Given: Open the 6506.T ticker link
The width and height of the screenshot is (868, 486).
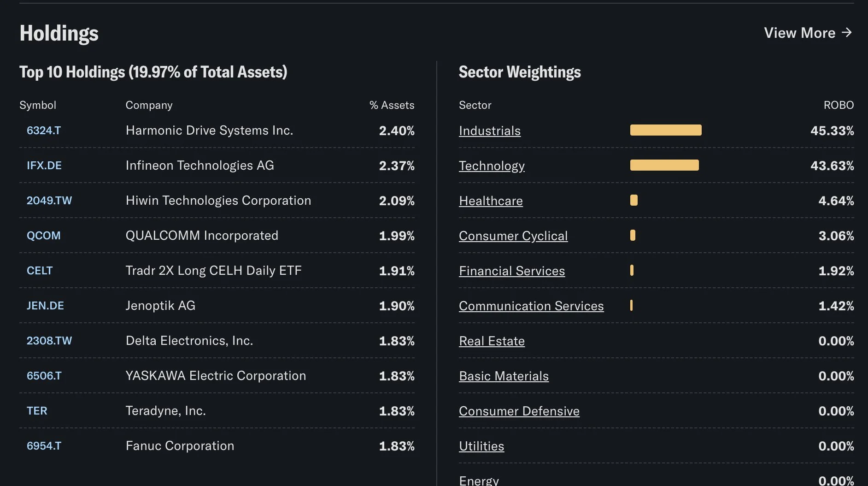Looking at the screenshot, I should click(44, 376).
